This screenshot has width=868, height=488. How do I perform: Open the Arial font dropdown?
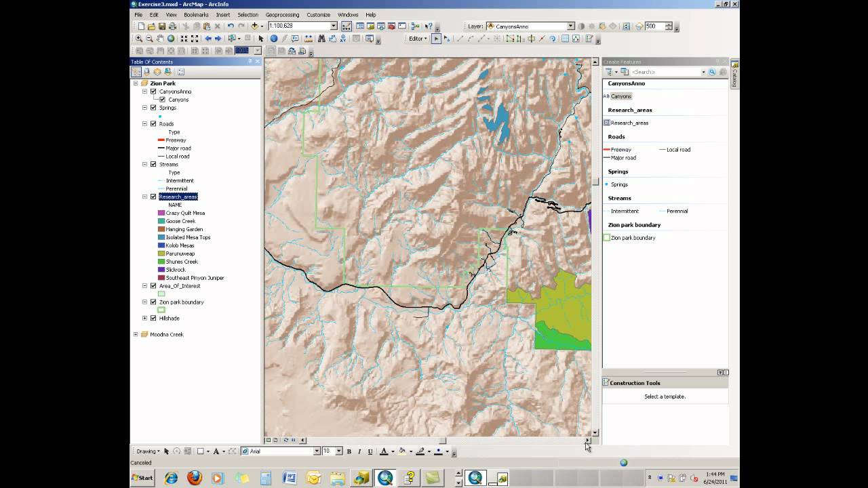click(x=317, y=451)
